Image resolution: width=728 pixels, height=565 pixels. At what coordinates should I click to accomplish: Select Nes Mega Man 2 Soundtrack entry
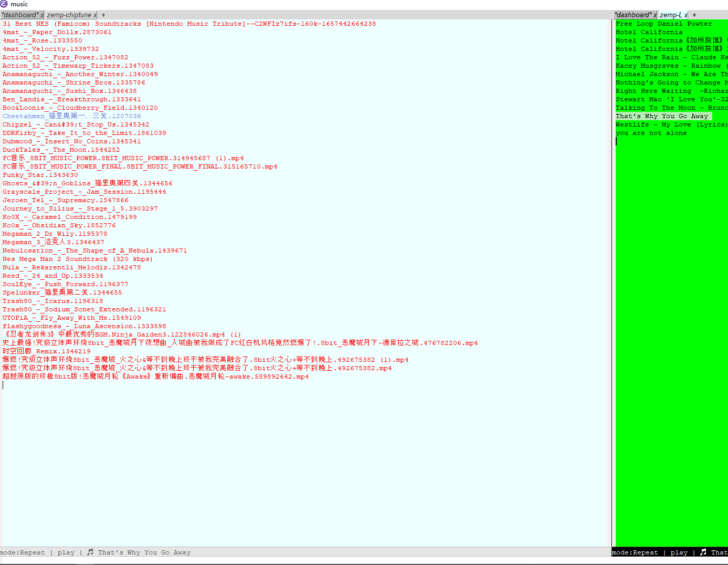78,259
